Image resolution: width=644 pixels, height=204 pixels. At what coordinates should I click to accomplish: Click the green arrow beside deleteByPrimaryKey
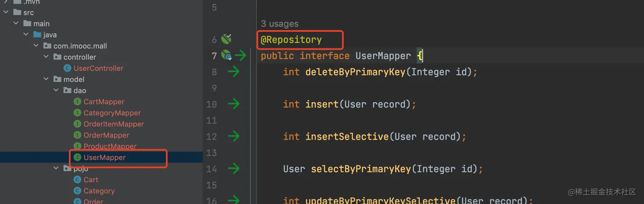click(234, 72)
